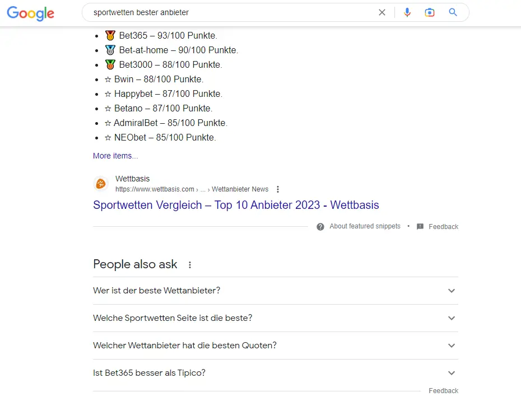Image resolution: width=521 pixels, height=420 pixels.
Task: Click 'Betano – 87/100 Punkte' list item
Action: click(x=159, y=109)
